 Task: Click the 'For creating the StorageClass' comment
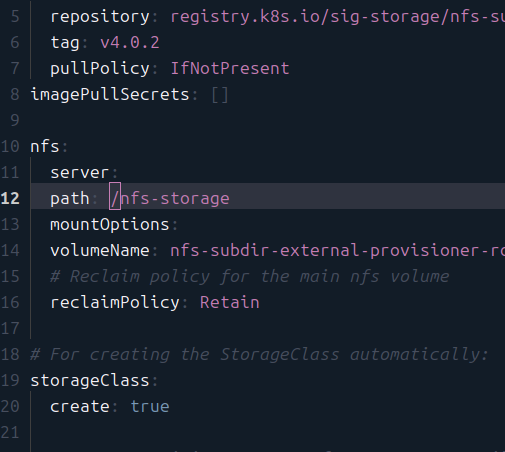click(259, 355)
